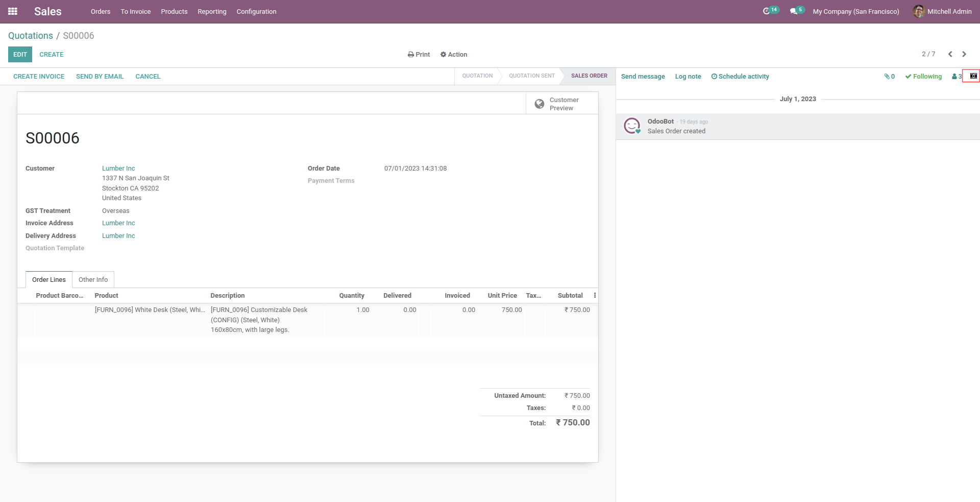Select the Quotation Sent status stage
The height and width of the screenshot is (502, 980).
[531, 76]
